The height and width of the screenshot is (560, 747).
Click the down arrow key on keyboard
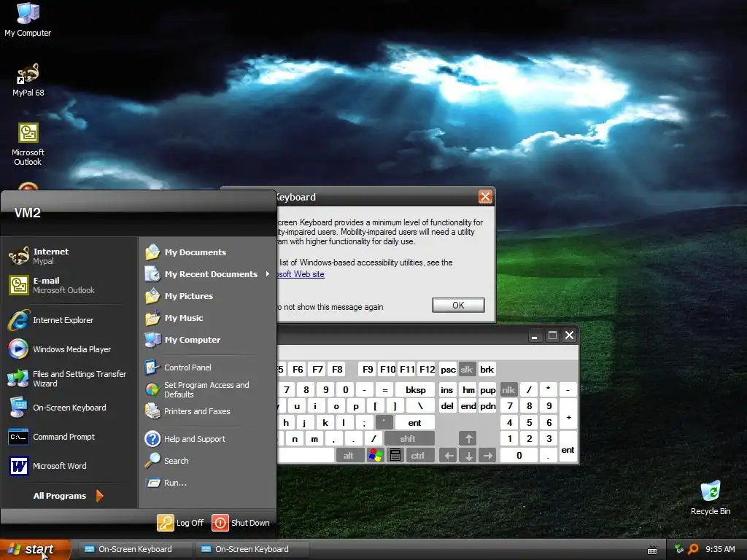coord(468,456)
